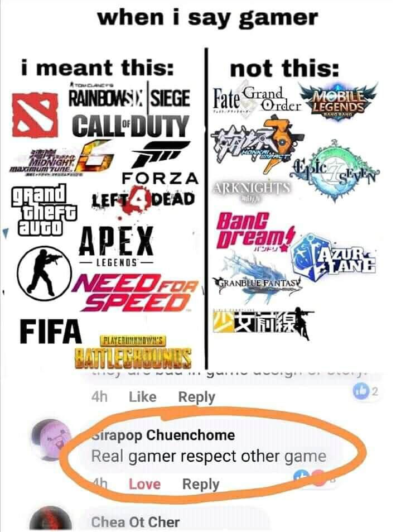Image resolution: width=401 pixels, height=532 pixels.
Task: Click Love under Sirapop's comment
Action: (145, 483)
